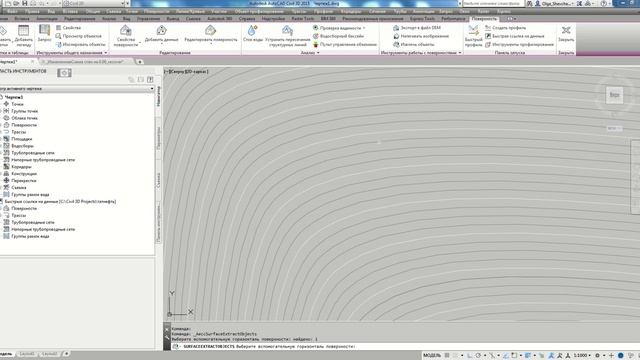Switch to the Settings (Параметры) side tab
This screenshot has width=640, height=360.
(x=159, y=138)
